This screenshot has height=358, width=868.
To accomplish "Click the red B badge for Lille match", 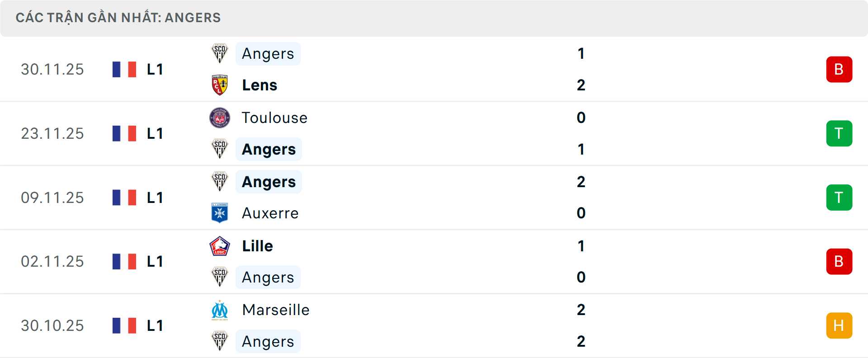I will [839, 262].
